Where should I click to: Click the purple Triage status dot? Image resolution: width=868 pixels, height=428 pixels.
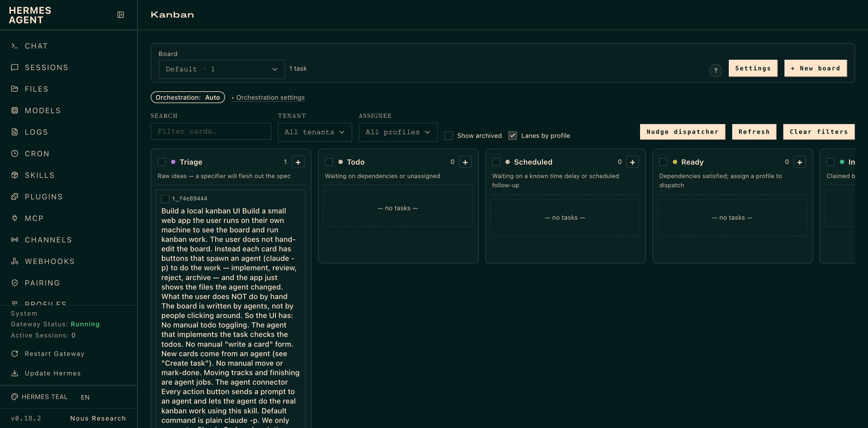coord(173,162)
